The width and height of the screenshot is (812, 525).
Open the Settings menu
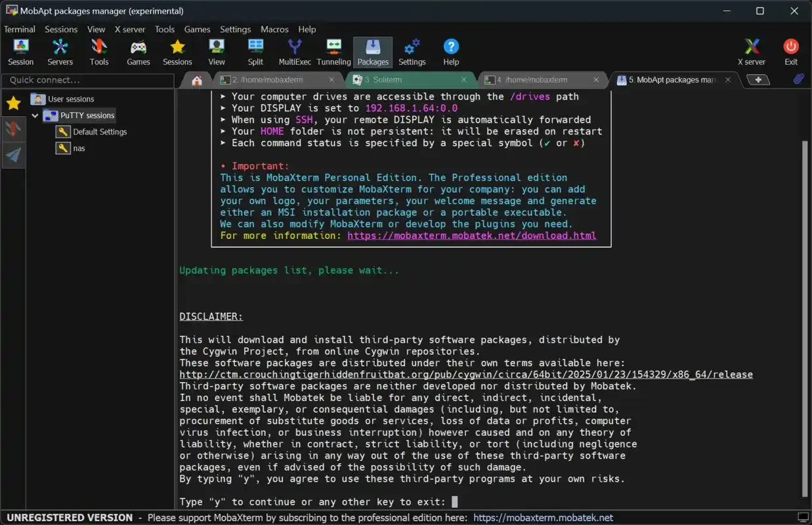click(236, 29)
